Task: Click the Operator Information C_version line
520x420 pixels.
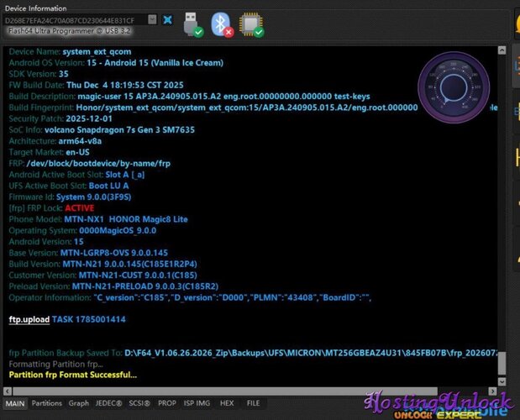Action: pyautogui.click(x=190, y=297)
